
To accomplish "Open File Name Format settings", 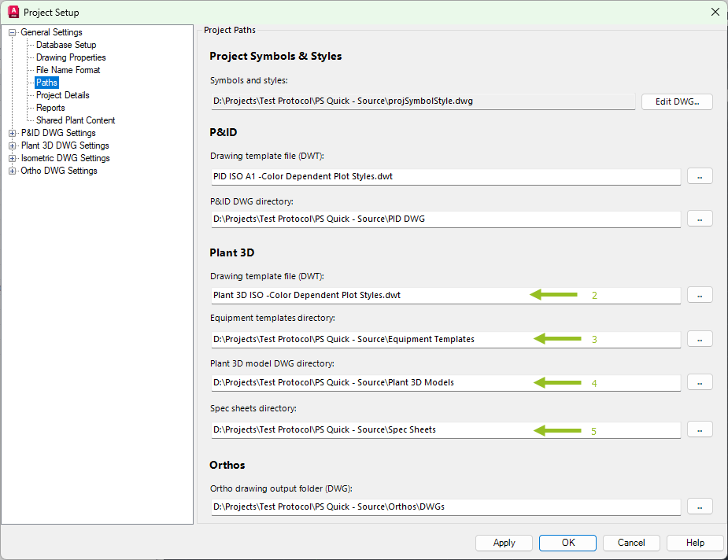I will tap(68, 70).
